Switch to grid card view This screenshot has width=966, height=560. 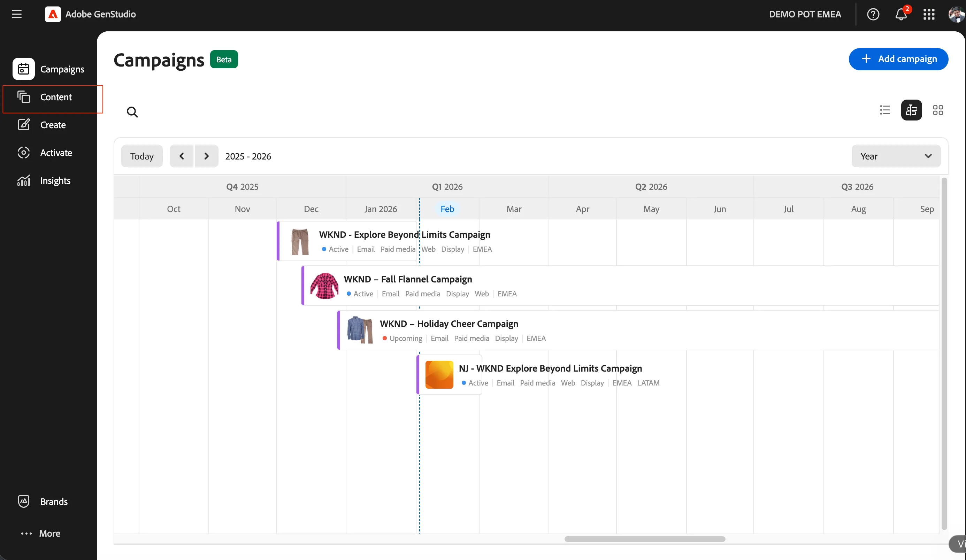pyautogui.click(x=938, y=110)
